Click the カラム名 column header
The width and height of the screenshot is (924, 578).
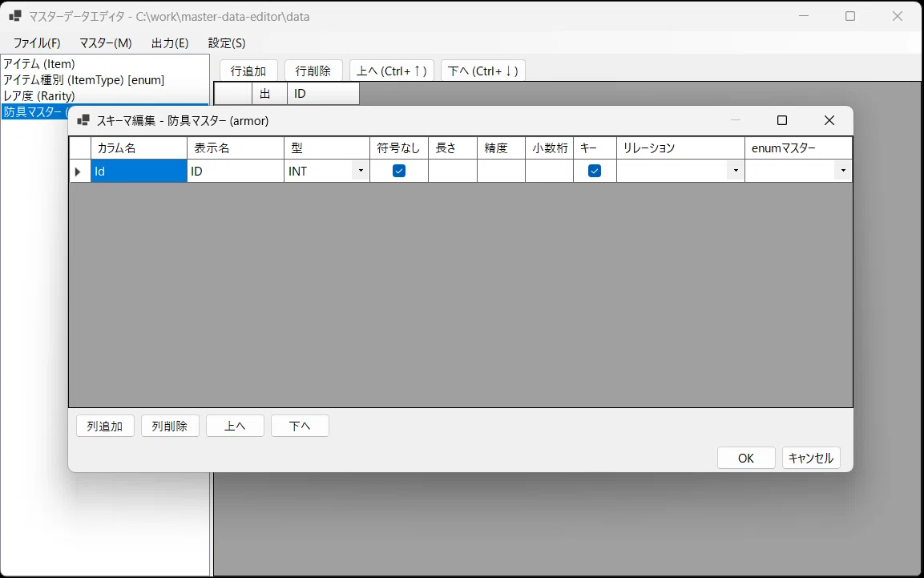139,148
